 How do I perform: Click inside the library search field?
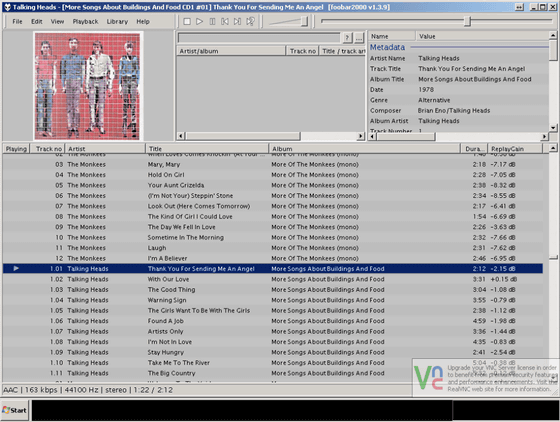pos(259,37)
